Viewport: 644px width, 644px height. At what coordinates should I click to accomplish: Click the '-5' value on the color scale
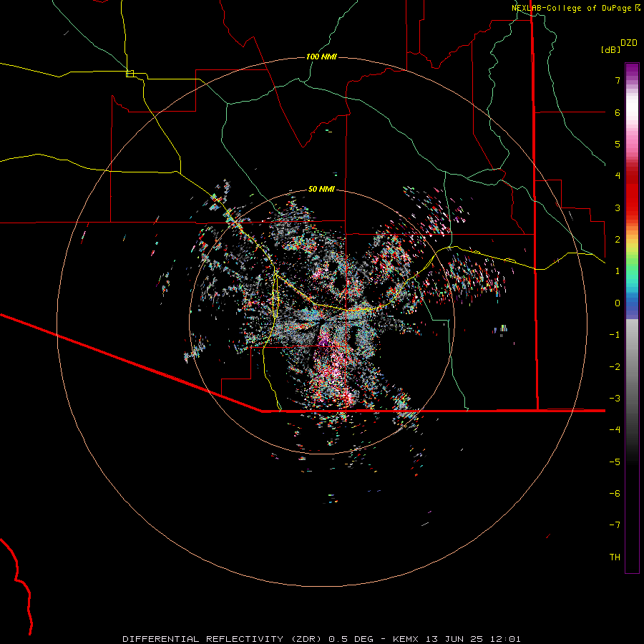pyautogui.click(x=615, y=462)
